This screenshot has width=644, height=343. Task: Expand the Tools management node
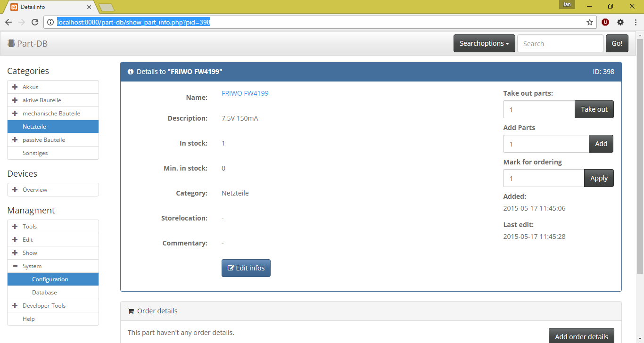pyautogui.click(x=15, y=227)
